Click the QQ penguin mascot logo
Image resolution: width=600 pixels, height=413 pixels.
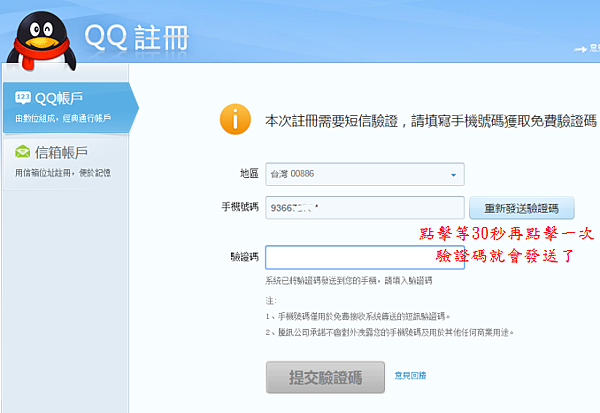42,41
